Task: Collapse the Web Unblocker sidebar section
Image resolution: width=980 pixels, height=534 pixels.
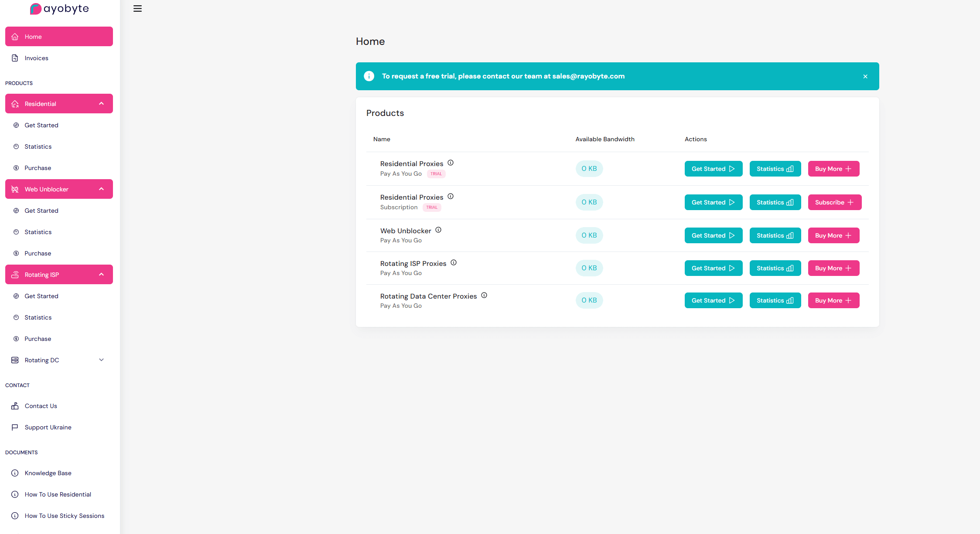Action: 59,189
